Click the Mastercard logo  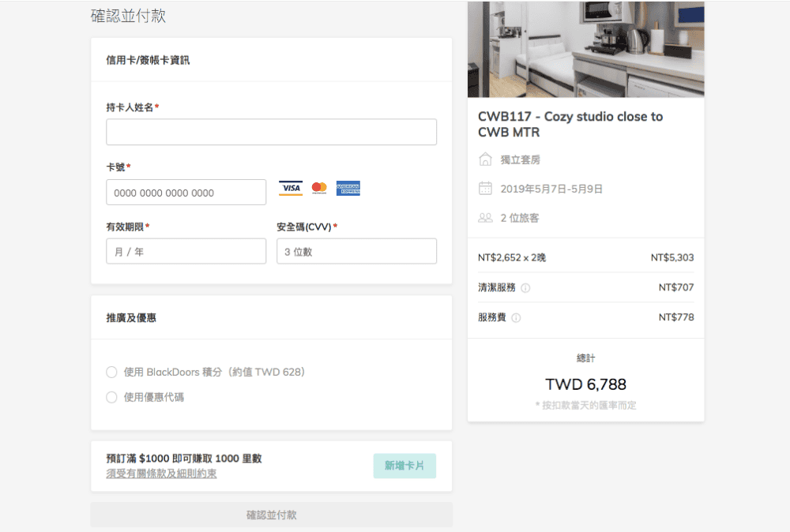[x=319, y=188]
